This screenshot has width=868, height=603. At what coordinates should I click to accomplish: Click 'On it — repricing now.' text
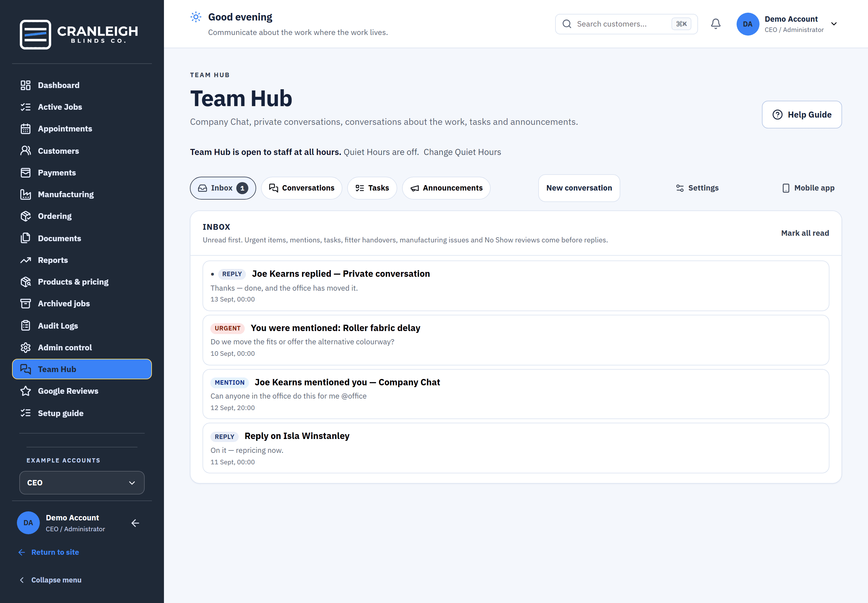pos(247,450)
